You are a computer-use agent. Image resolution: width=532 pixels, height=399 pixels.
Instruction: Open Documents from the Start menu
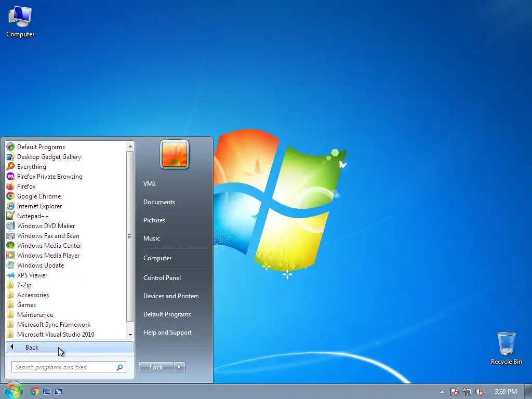159,202
